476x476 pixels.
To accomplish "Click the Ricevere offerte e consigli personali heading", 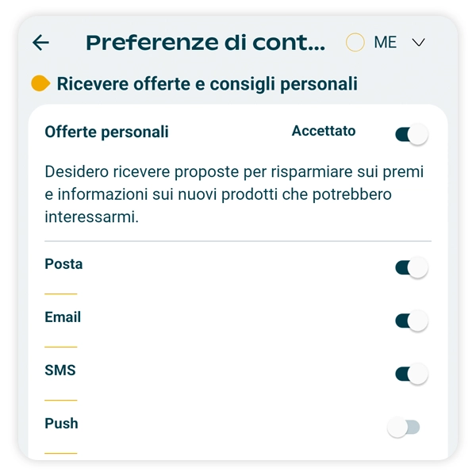I will point(207,83).
